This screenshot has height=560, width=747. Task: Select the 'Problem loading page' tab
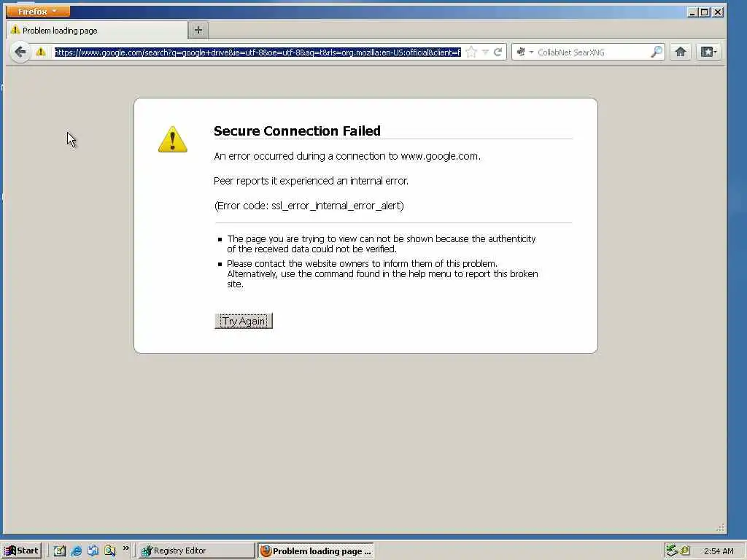click(97, 31)
